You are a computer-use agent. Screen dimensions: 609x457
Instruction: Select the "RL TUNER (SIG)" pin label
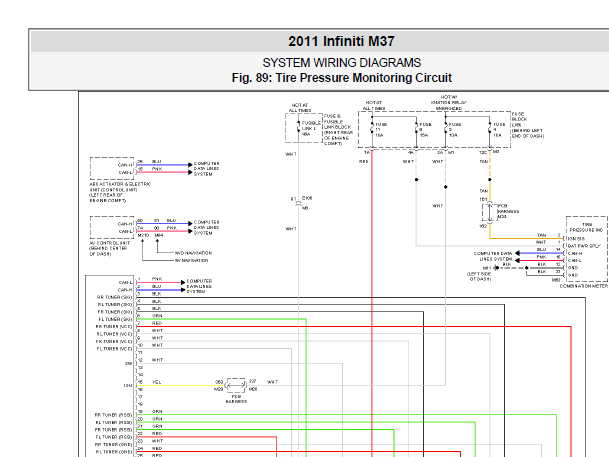click(115, 304)
